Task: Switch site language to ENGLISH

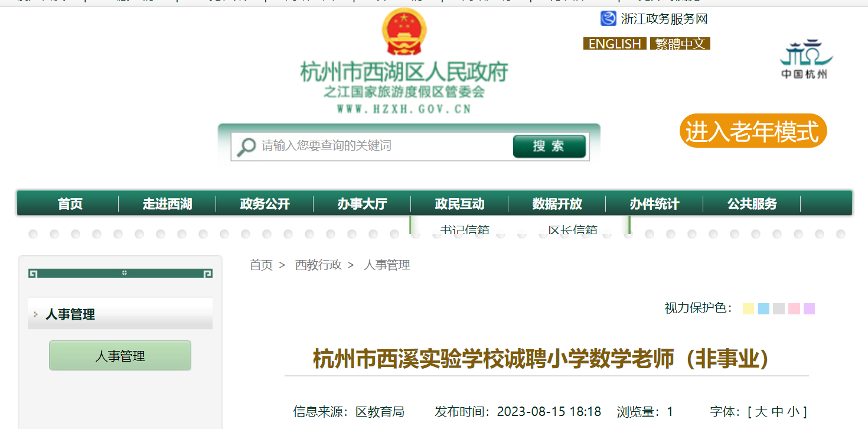Action: coord(615,44)
